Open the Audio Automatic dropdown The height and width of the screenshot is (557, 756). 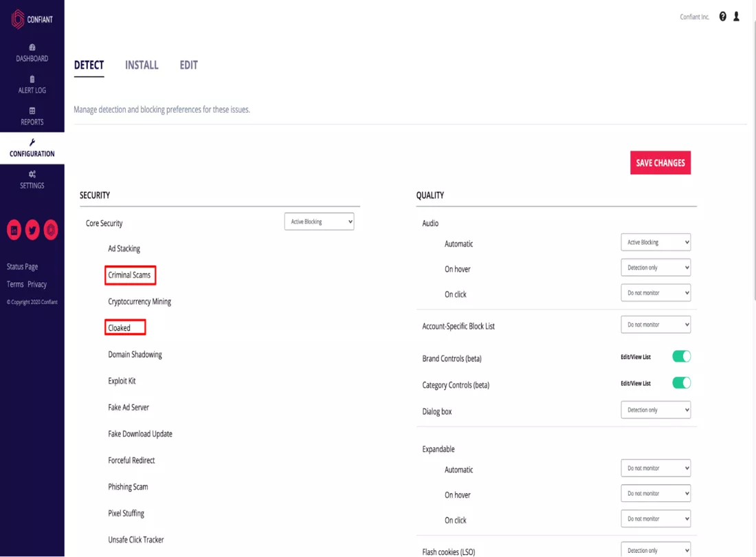(656, 242)
